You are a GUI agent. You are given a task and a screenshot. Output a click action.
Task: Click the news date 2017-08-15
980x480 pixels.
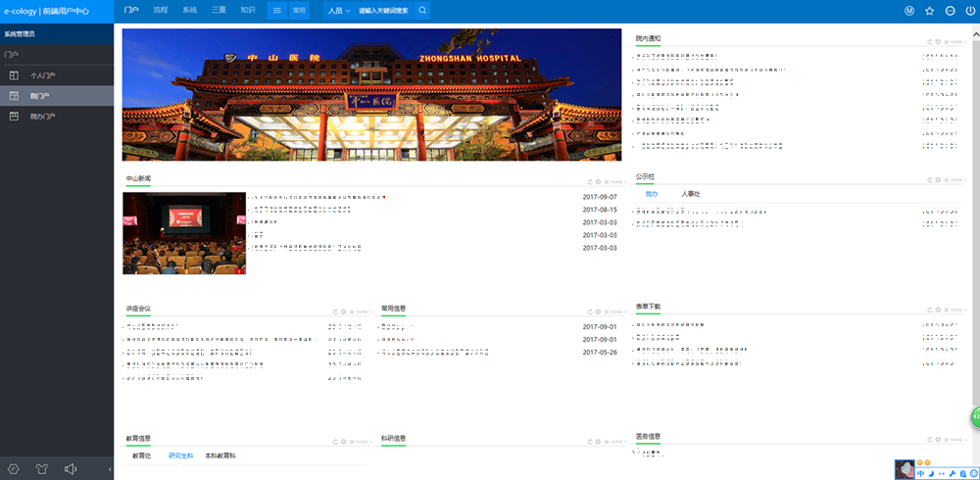pyautogui.click(x=600, y=210)
